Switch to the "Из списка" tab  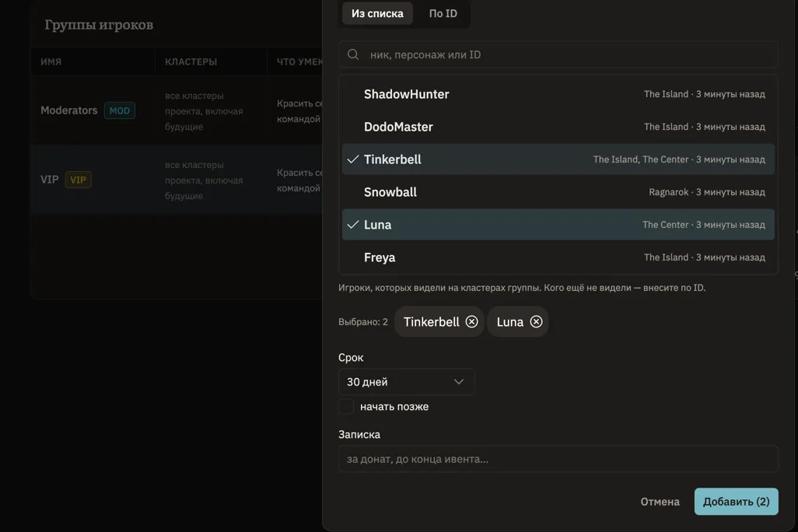click(x=377, y=13)
